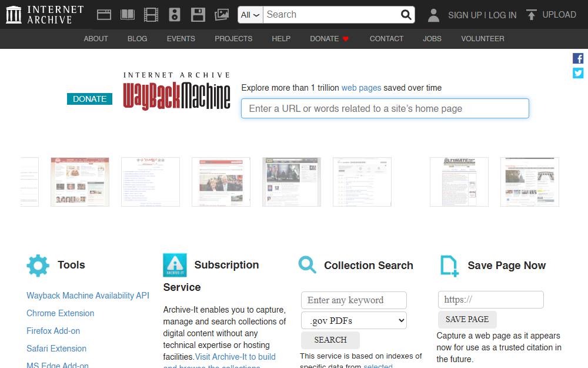
Task: Open the dark news site thumbnail
Action: tap(292, 182)
